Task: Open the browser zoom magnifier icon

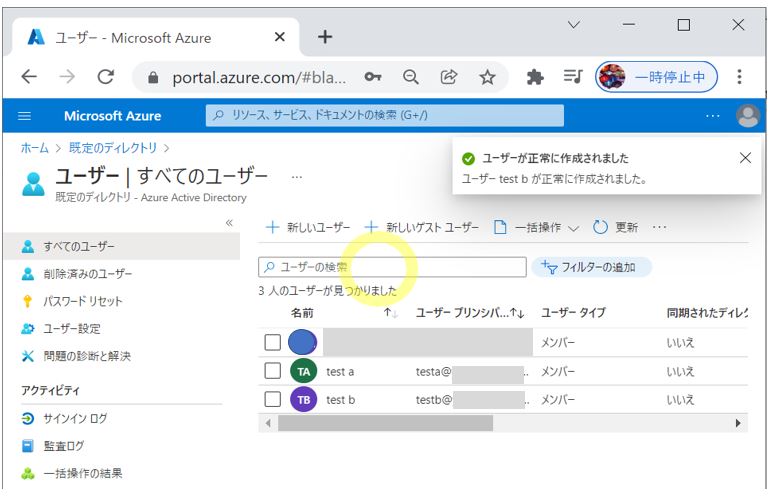Action: point(411,77)
